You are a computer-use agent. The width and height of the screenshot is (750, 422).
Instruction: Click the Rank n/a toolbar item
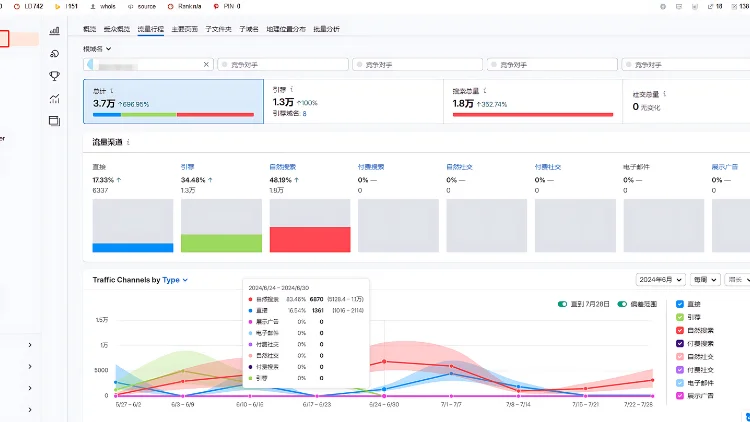[x=185, y=6]
